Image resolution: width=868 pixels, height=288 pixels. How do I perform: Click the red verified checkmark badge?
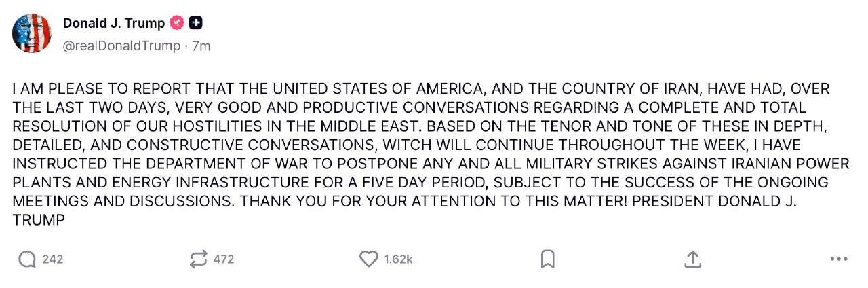tap(177, 23)
